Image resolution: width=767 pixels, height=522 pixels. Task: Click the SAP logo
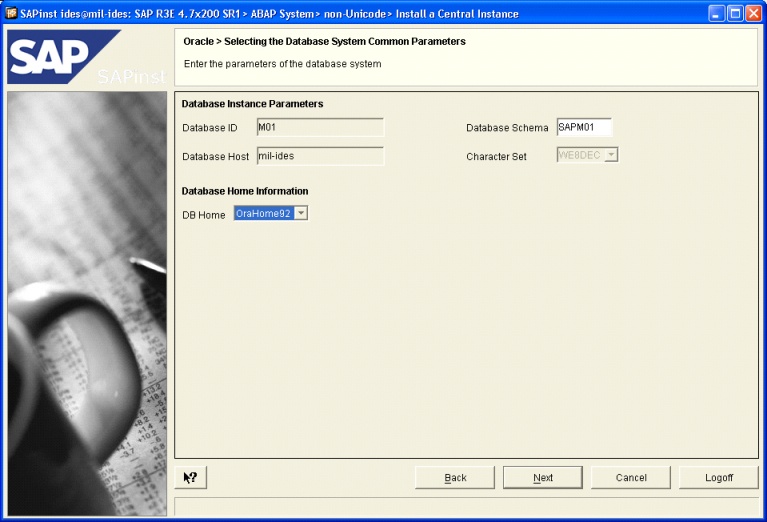coord(64,57)
